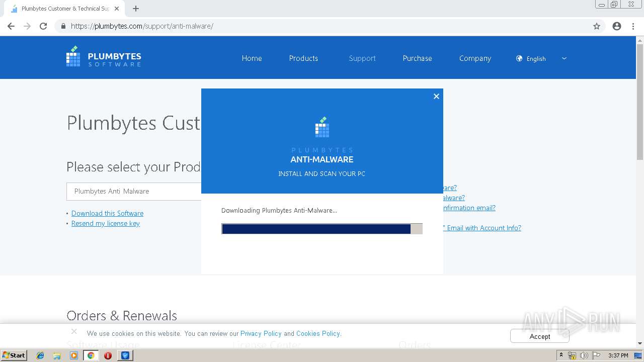644x362 pixels.
Task: Go to the Home menu item
Action: (252, 58)
